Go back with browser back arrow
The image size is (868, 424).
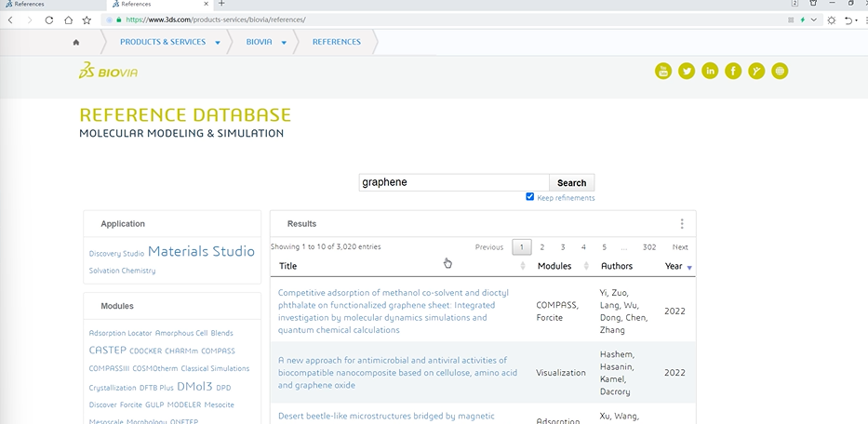[10, 20]
